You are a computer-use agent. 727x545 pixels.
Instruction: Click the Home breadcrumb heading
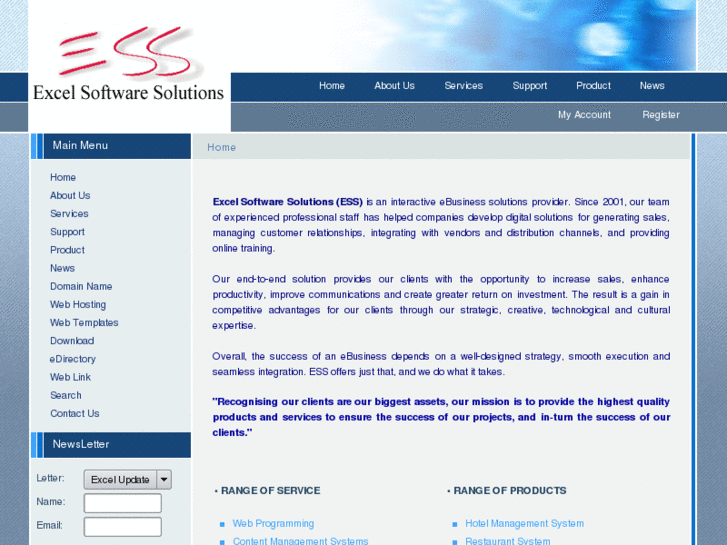[222, 147]
